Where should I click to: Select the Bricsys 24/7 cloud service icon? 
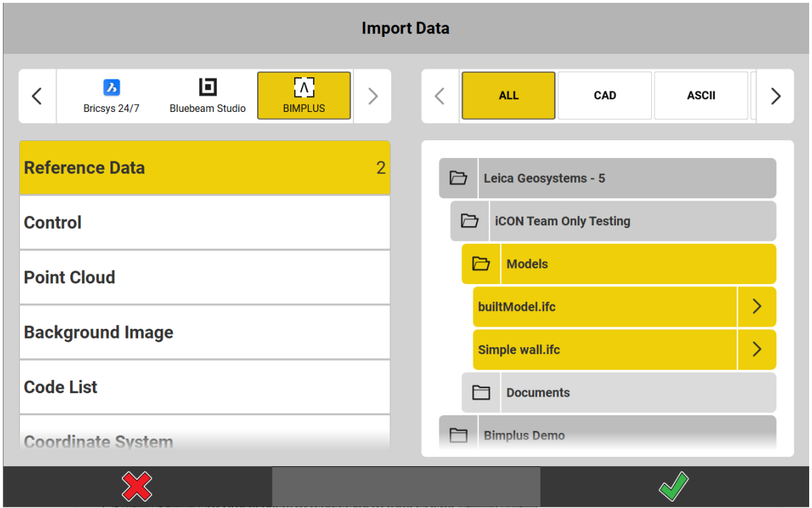111,88
